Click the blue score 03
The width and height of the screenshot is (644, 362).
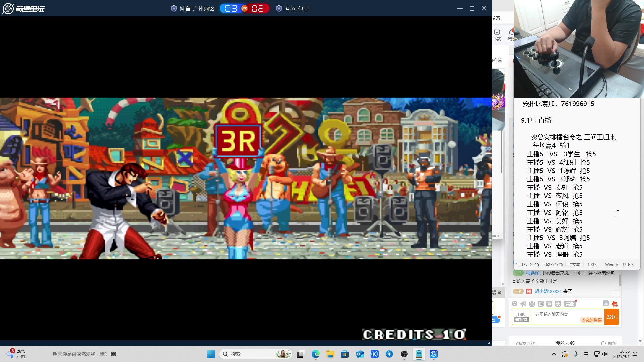coord(231,8)
